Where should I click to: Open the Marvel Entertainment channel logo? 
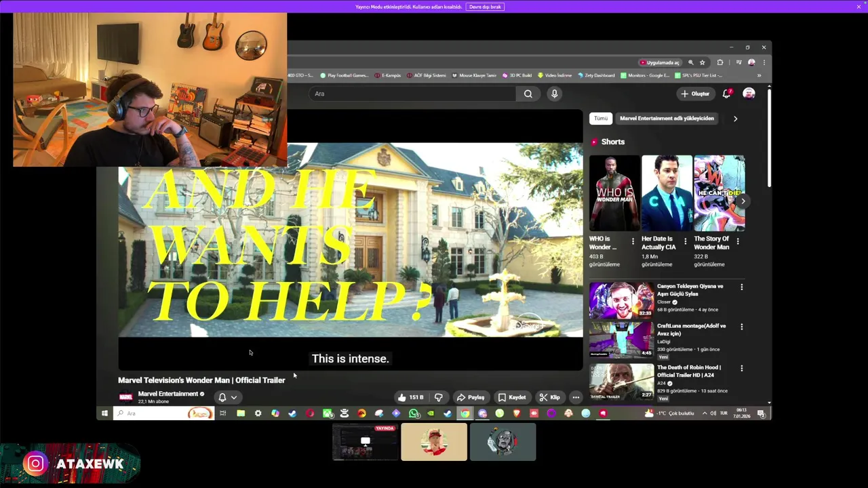point(125,397)
